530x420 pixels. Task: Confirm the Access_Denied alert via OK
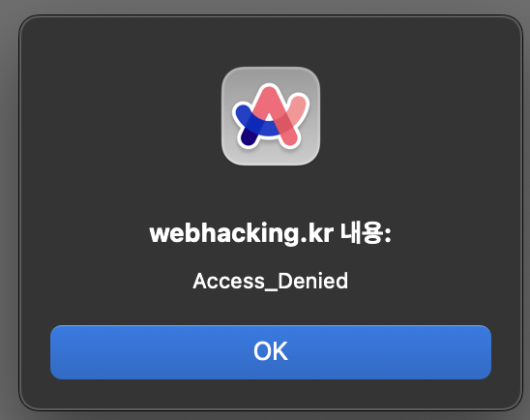[271, 352]
